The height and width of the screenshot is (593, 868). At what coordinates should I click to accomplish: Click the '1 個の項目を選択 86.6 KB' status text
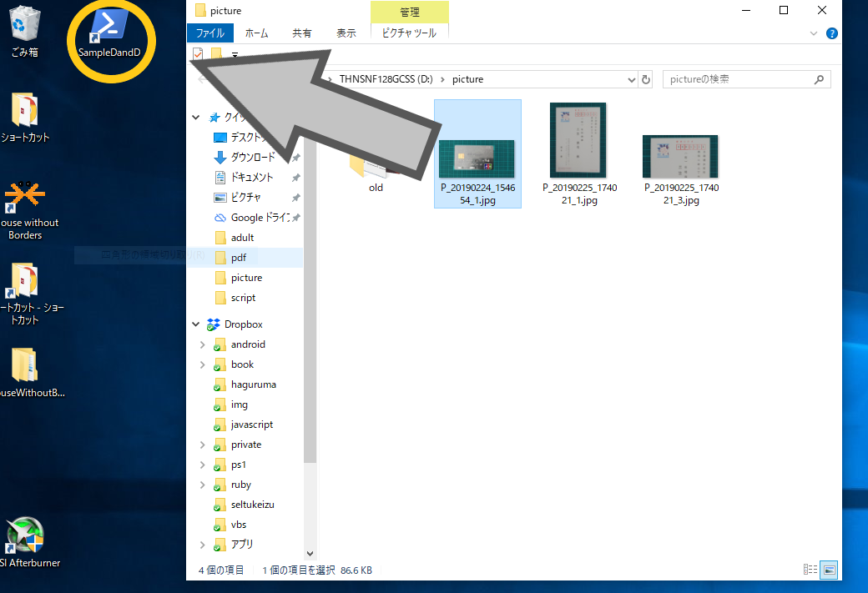coord(316,570)
